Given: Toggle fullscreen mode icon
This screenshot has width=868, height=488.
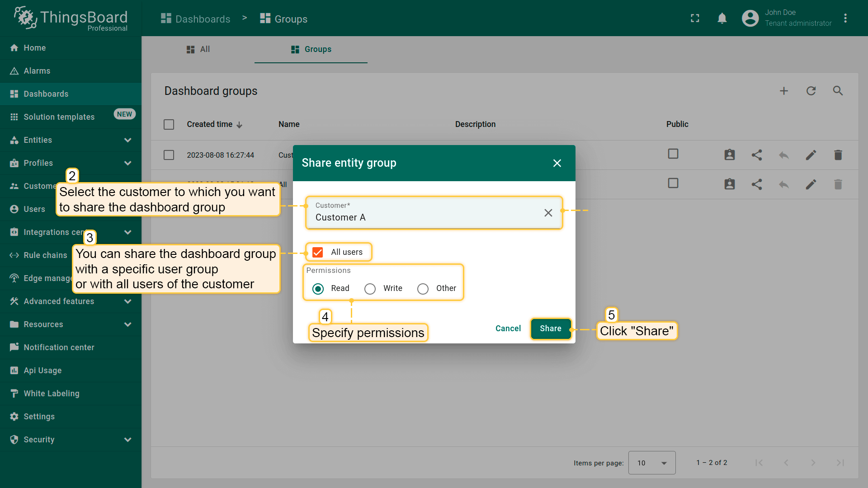Looking at the screenshot, I should (x=695, y=19).
